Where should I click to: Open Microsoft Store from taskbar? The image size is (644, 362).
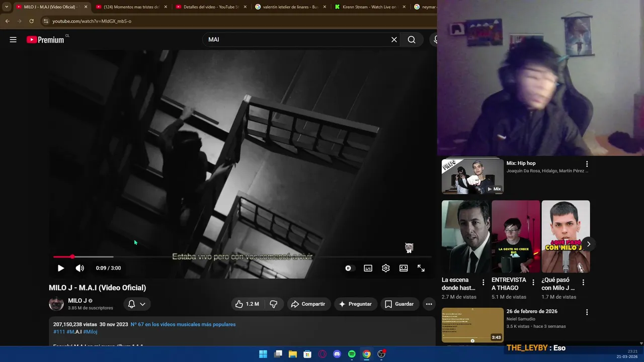click(x=307, y=354)
